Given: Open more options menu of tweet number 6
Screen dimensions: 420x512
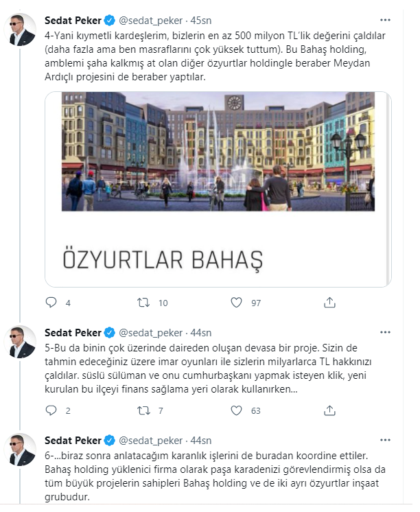Looking at the screenshot, I should 386,440.
